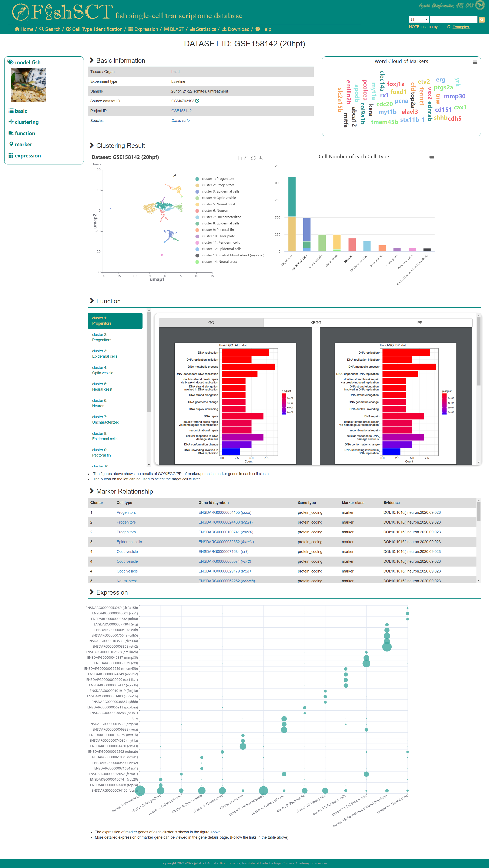Switch to the PPI tab
The image size is (489, 868).
(420, 323)
